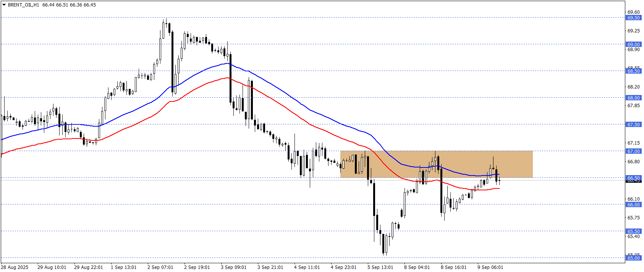
Task: Click the 69.25 price axis label
Action: pyautogui.click(x=634, y=31)
